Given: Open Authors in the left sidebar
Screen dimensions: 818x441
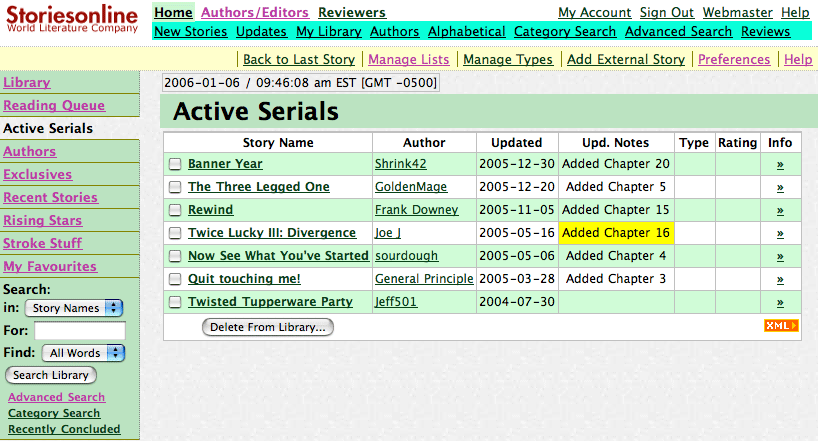Looking at the screenshot, I should pos(29,151).
